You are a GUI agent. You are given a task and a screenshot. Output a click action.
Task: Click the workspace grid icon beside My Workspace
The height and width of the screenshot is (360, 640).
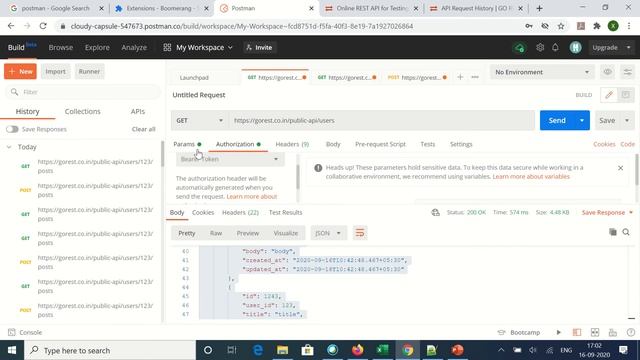(167, 47)
